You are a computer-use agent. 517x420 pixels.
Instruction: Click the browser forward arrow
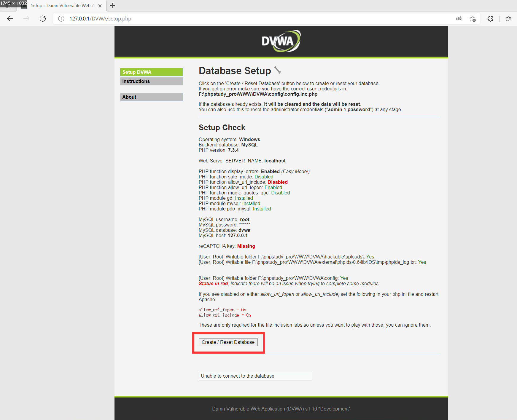26,19
